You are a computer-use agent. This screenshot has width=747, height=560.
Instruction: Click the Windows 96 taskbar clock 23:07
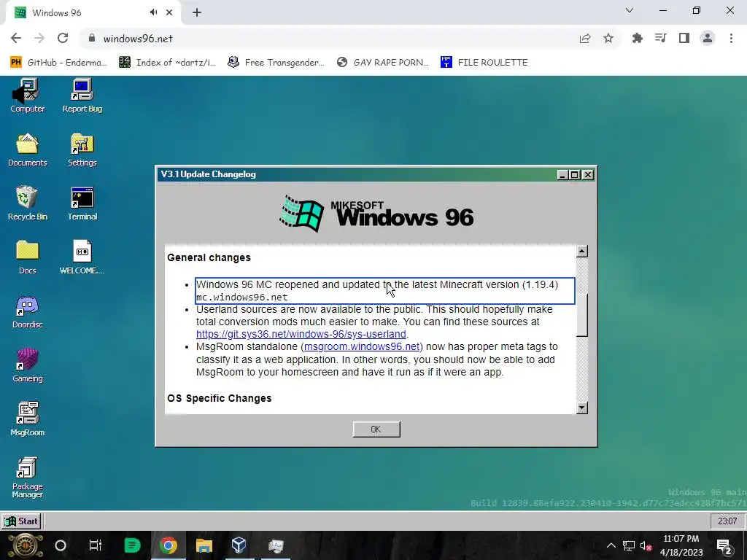tap(727, 521)
